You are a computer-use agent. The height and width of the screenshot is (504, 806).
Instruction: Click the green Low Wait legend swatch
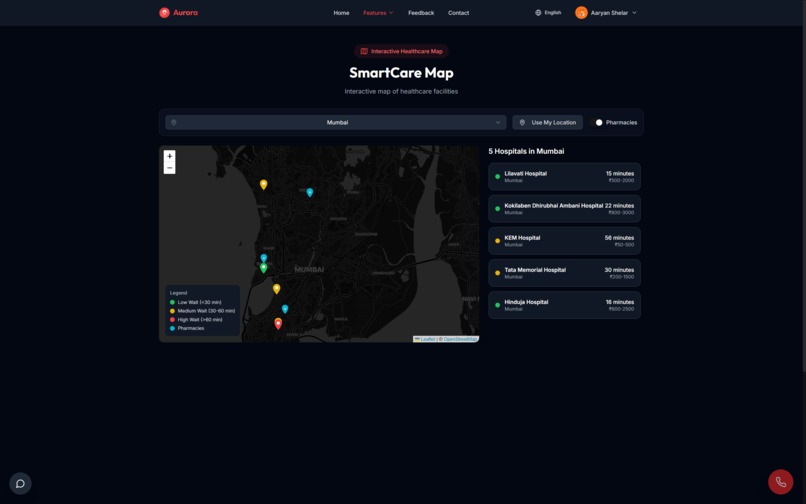172,302
